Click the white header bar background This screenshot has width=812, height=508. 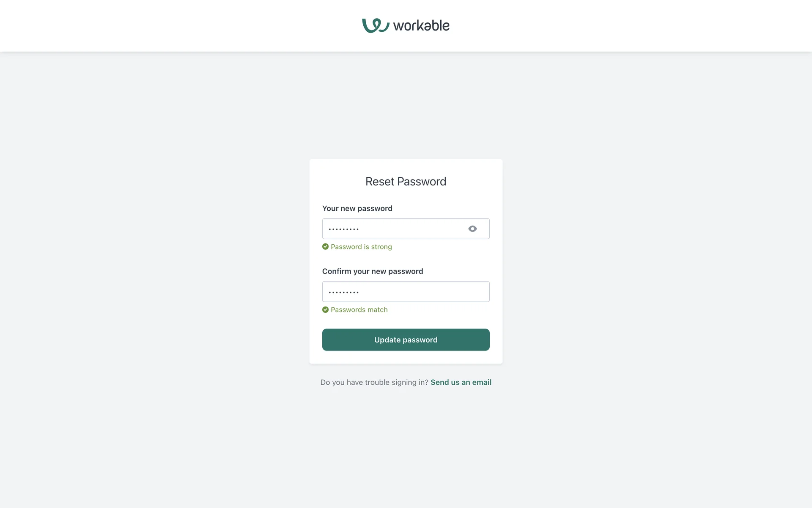(169, 25)
